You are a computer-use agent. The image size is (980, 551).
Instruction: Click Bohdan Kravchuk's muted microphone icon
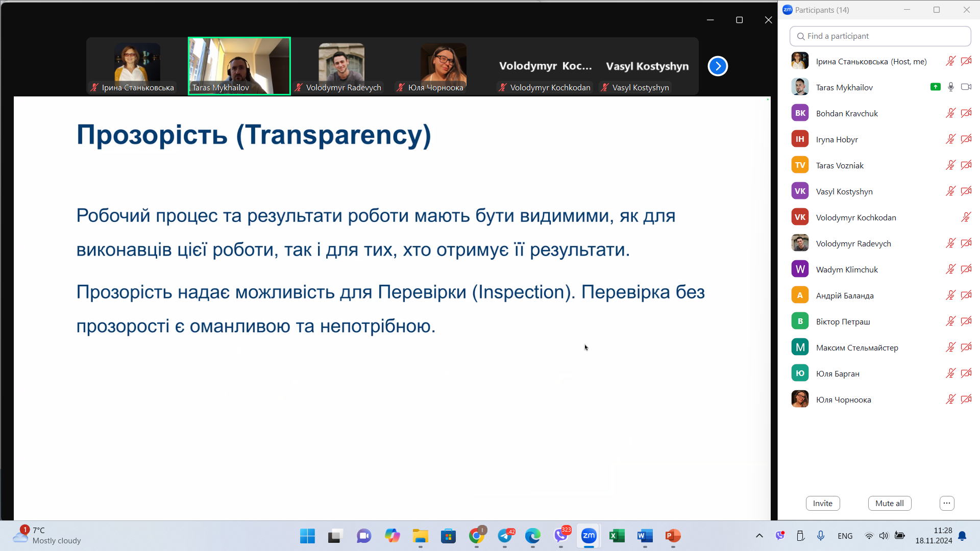tap(950, 113)
